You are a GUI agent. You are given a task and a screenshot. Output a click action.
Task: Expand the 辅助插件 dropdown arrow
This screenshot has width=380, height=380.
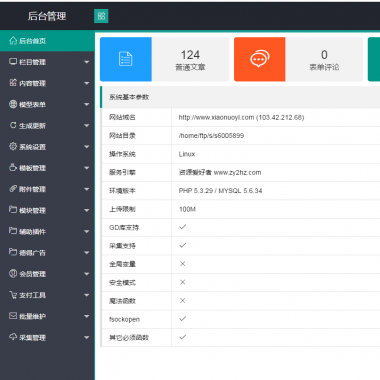tap(87, 231)
